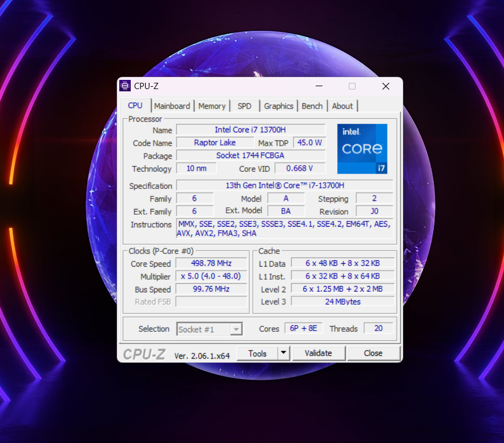Image resolution: width=504 pixels, height=443 pixels.
Task: Click the Close button at bottom
Action: (373, 353)
